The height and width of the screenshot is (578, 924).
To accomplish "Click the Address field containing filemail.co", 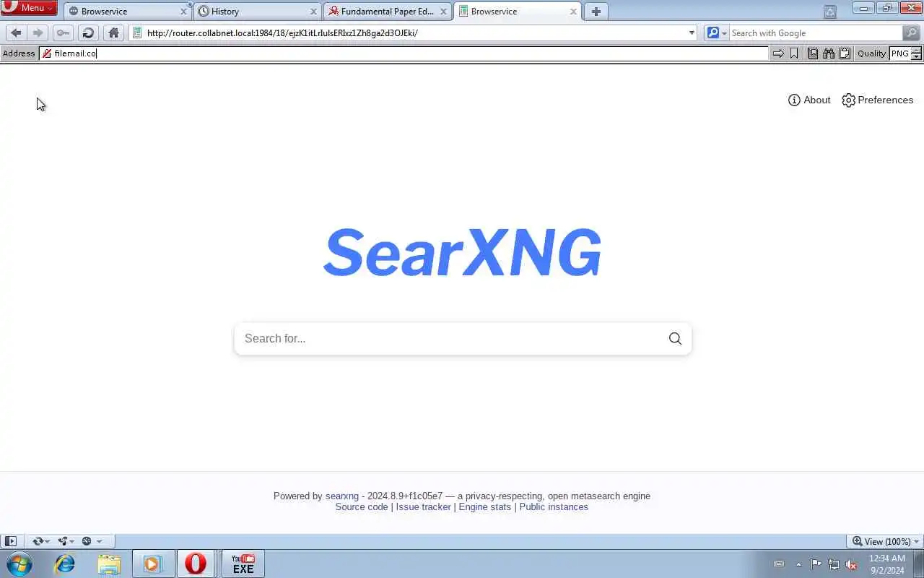I will point(404,53).
